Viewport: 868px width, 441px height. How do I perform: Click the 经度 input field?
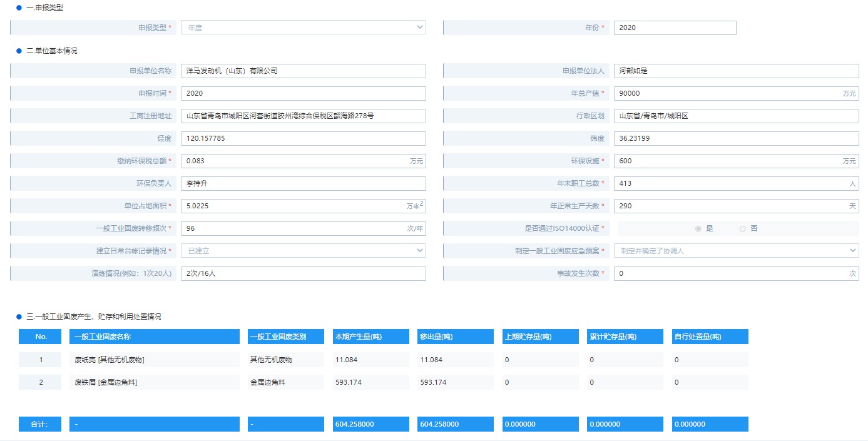click(303, 138)
